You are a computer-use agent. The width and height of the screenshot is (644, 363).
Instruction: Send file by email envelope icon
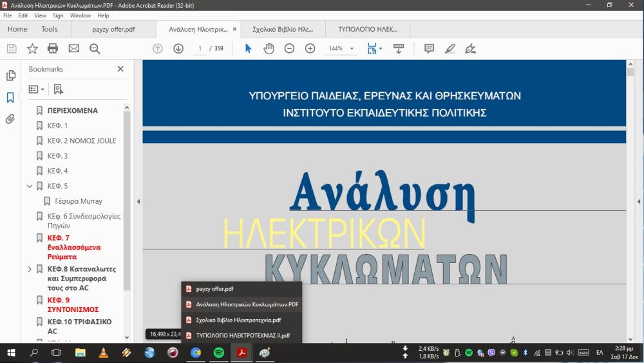[x=73, y=48]
